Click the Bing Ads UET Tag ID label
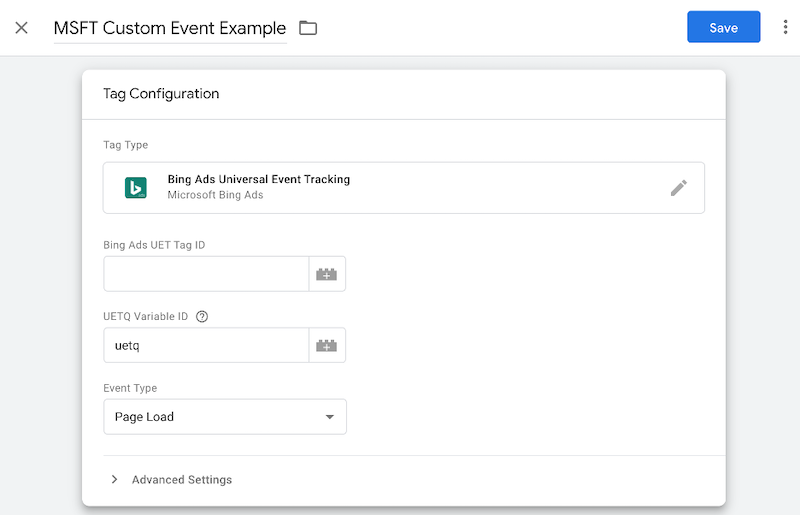 pyautogui.click(x=154, y=245)
